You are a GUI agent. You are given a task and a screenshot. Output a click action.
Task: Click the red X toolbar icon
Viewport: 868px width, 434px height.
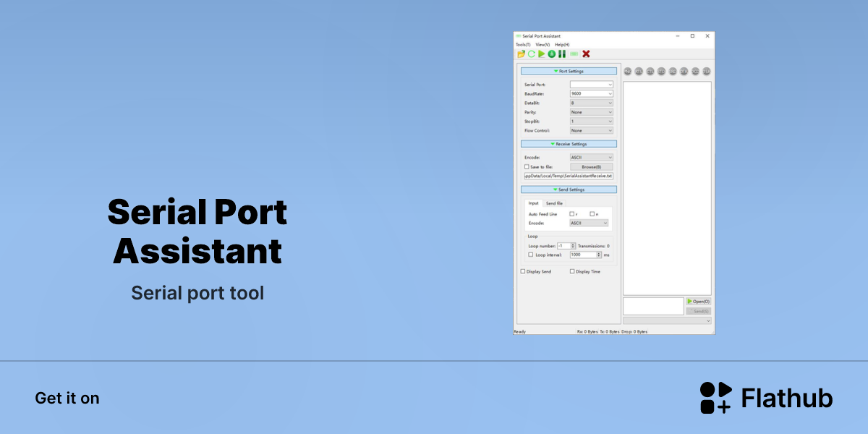587,54
